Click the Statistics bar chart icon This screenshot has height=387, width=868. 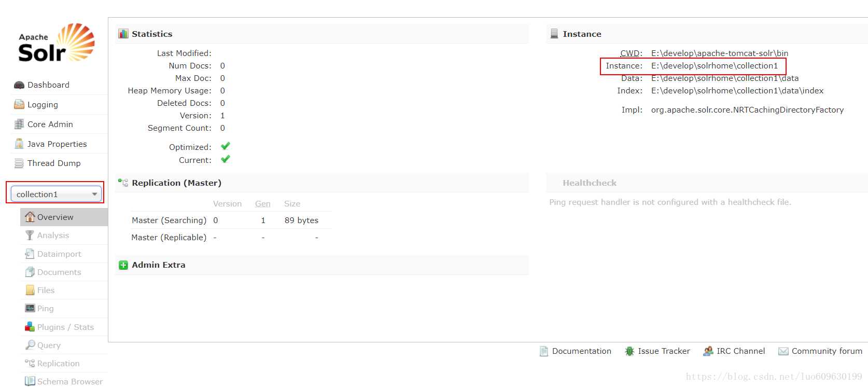tap(123, 34)
